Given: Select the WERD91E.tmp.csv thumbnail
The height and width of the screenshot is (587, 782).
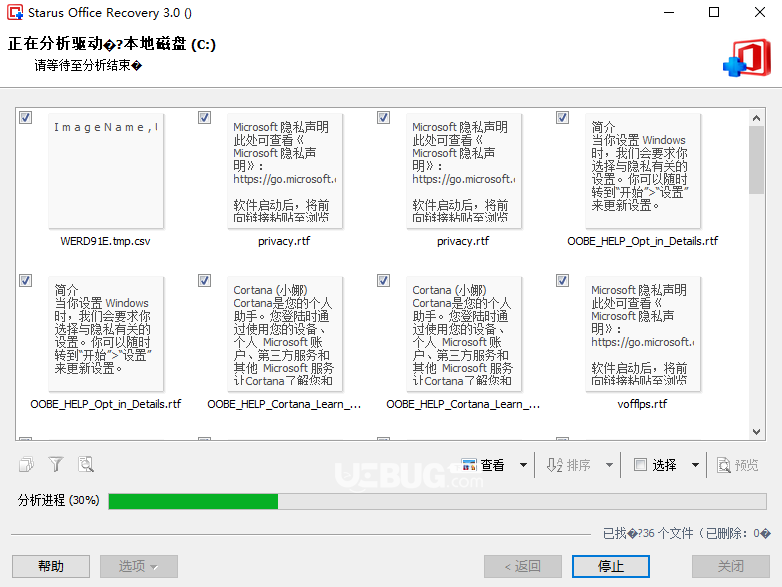Looking at the screenshot, I should coord(106,171).
